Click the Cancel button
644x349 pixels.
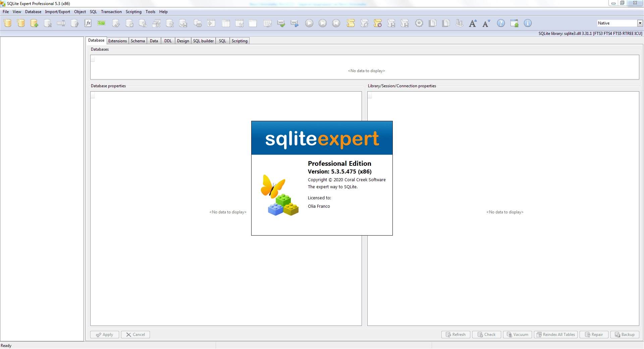point(136,335)
